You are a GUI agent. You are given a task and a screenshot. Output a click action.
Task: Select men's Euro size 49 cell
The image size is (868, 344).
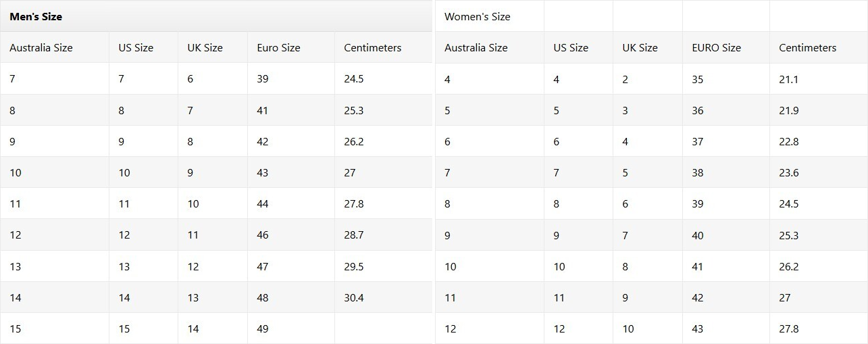[x=263, y=329]
